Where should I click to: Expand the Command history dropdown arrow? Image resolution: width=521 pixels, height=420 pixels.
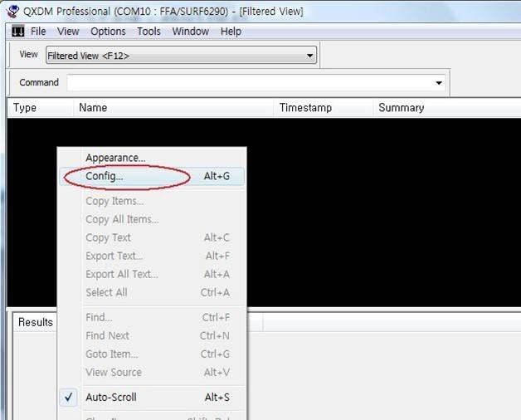(439, 83)
